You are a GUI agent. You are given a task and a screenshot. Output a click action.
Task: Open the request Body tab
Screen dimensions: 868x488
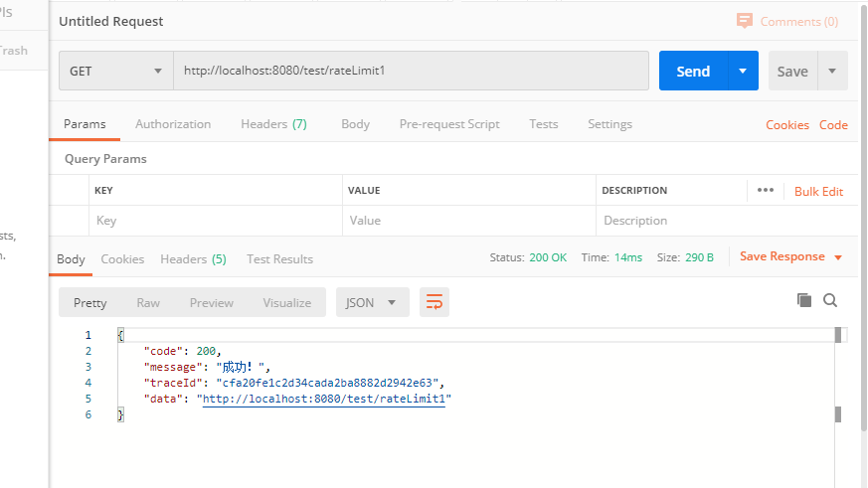tap(355, 124)
